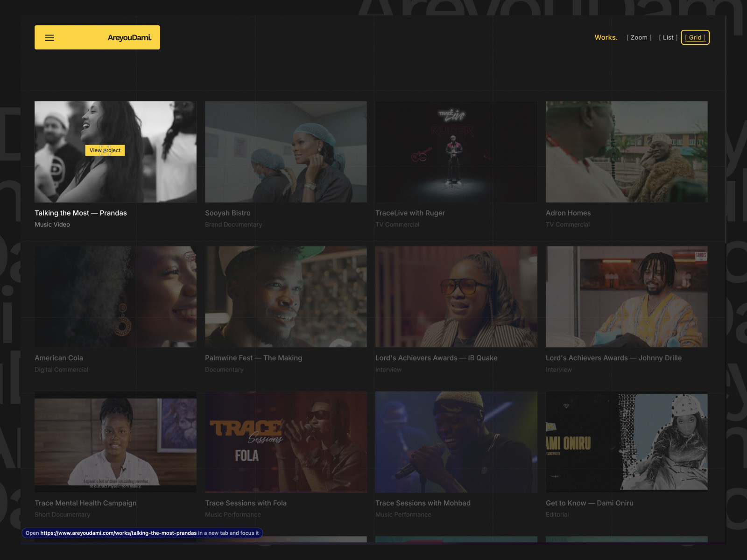Open the Sooyah Bistro thumbnail image
Screen dimensions: 747x560
[x=286, y=152]
